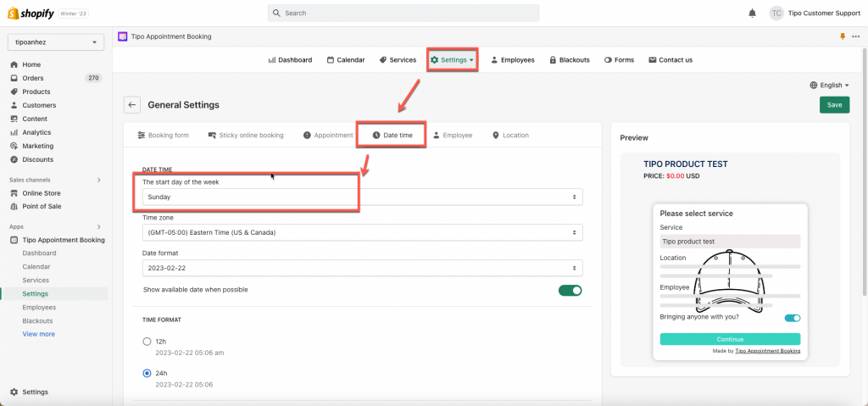
Task: Expand the Settings dropdown menu
Action: [x=453, y=60]
